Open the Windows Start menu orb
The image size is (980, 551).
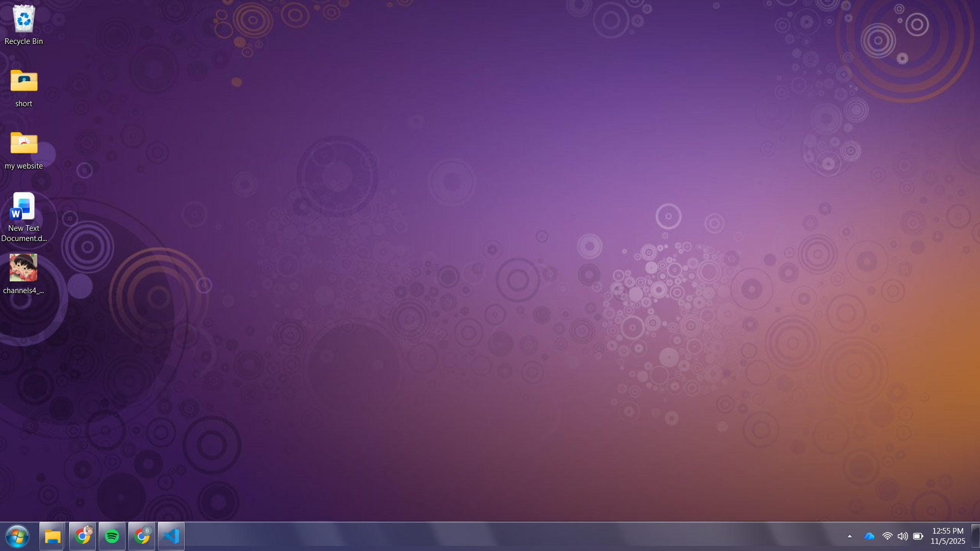pyautogui.click(x=17, y=536)
